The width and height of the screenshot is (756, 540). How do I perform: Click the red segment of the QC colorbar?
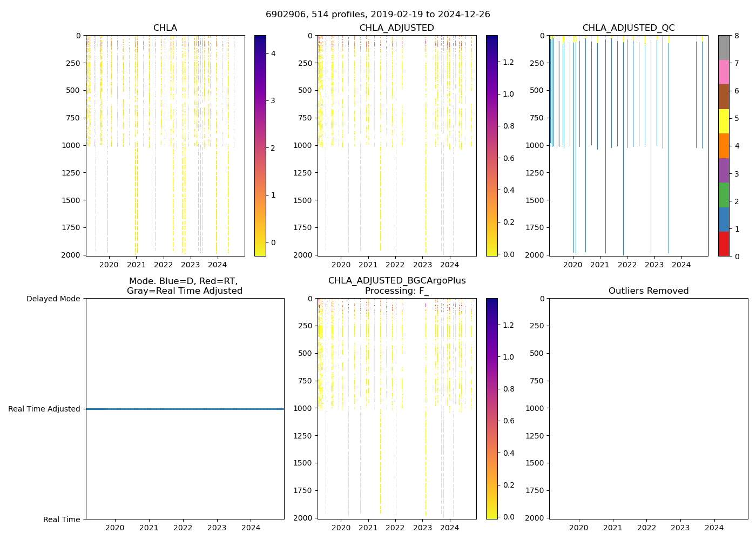(724, 244)
